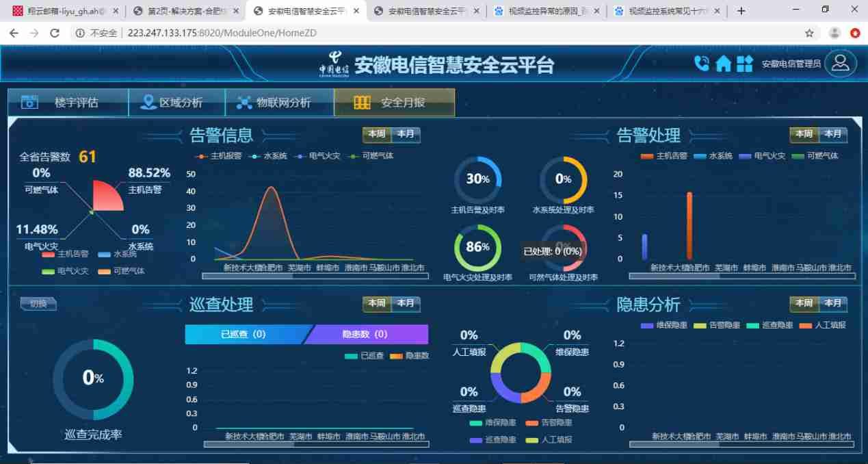
Task: Click the user avatar icon in header
Action: [x=841, y=63]
